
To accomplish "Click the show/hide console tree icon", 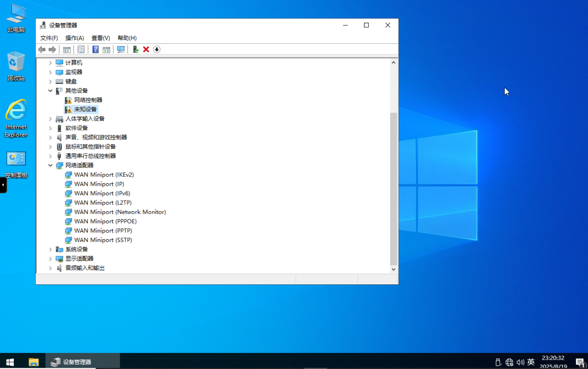I will click(67, 50).
